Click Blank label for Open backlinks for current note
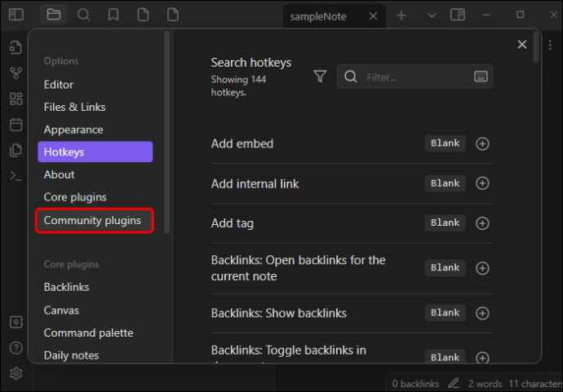Viewport: 563px width, 392px height. coord(445,267)
